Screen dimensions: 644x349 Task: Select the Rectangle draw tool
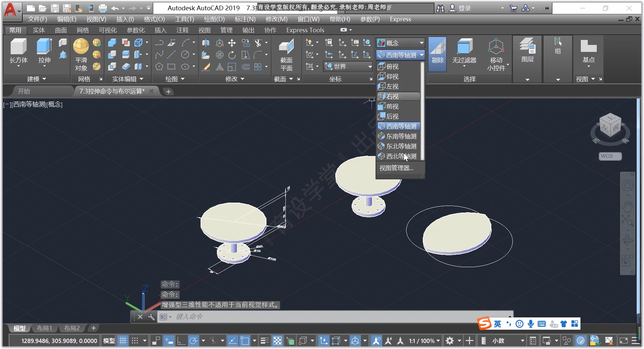(171, 67)
